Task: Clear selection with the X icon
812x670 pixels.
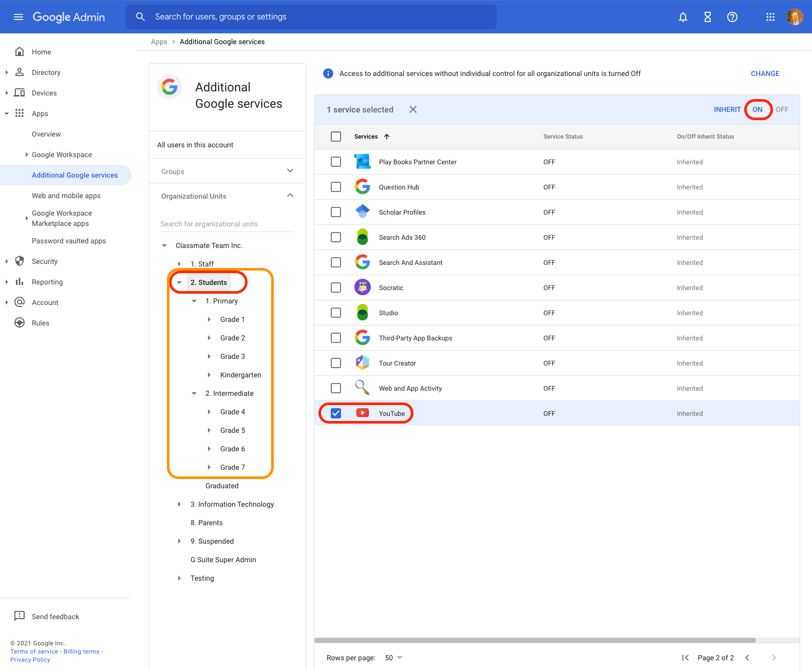Action: (413, 109)
